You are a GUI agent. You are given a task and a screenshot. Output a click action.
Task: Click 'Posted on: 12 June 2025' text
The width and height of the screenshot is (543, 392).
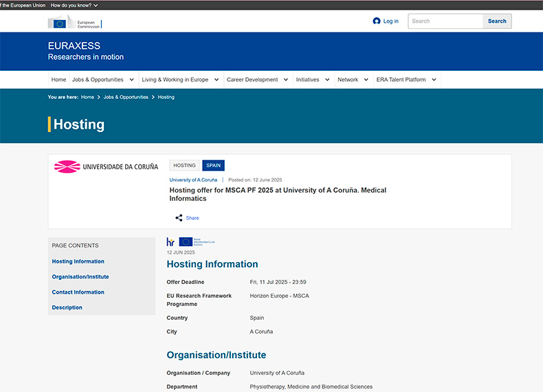255,180
